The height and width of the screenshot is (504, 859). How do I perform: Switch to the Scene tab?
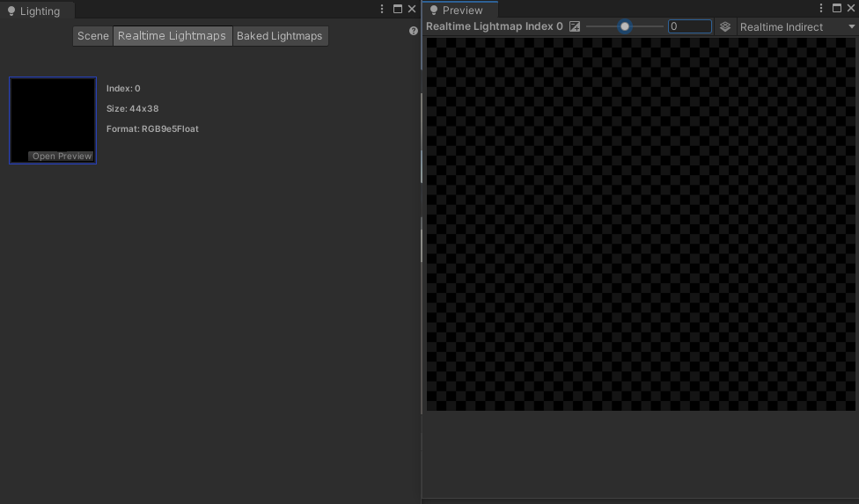click(93, 36)
